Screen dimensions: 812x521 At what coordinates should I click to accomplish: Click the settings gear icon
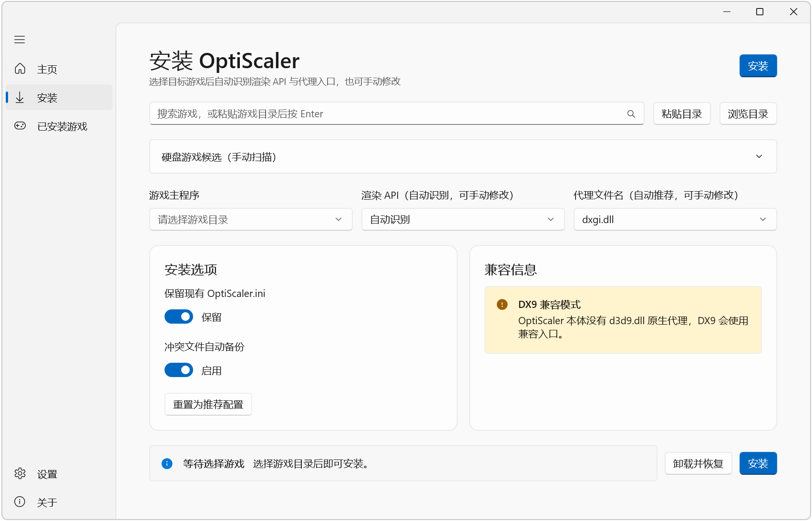click(20, 473)
